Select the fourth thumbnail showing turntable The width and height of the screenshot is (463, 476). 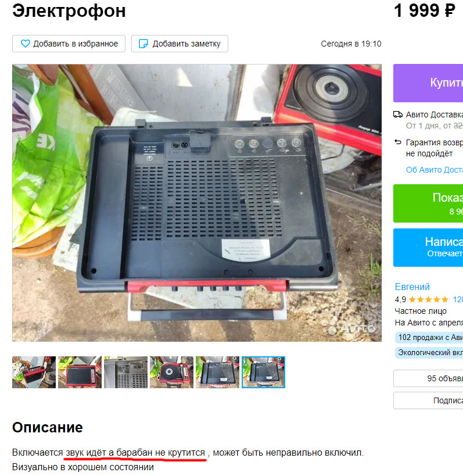171,372
